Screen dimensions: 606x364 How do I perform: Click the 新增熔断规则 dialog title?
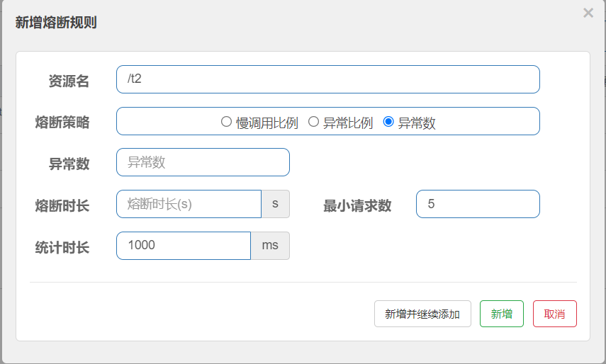56,23
